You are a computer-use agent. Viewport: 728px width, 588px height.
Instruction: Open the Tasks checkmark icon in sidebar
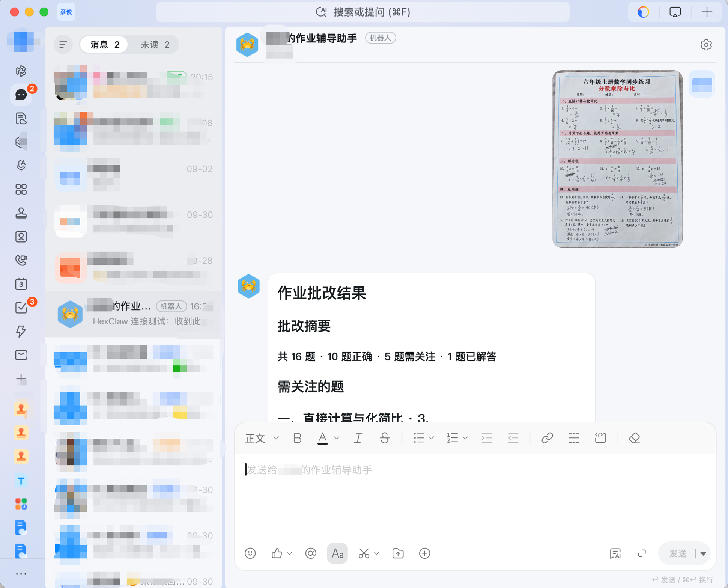[x=21, y=308]
